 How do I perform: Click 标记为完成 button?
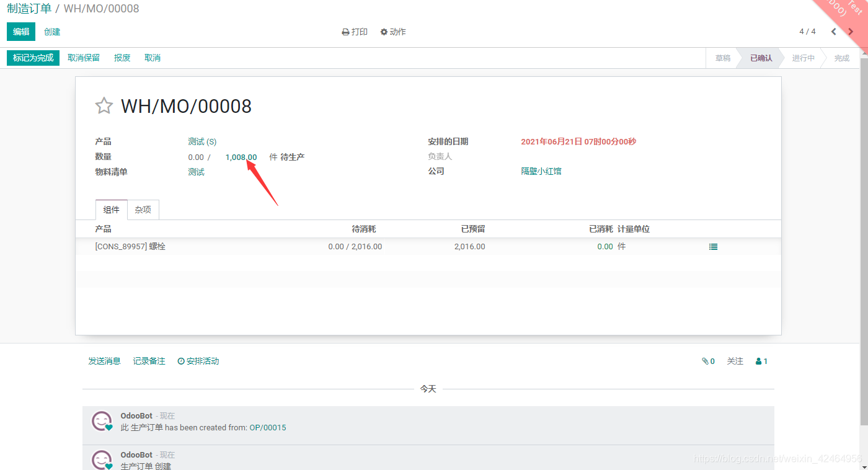(x=33, y=58)
